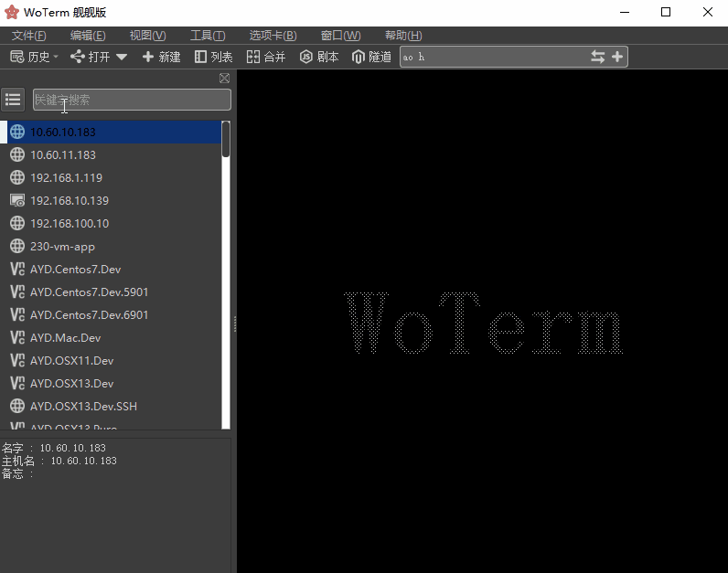Open the 工具(T) menu
Image resolution: width=728 pixels, height=573 pixels.
(207, 36)
